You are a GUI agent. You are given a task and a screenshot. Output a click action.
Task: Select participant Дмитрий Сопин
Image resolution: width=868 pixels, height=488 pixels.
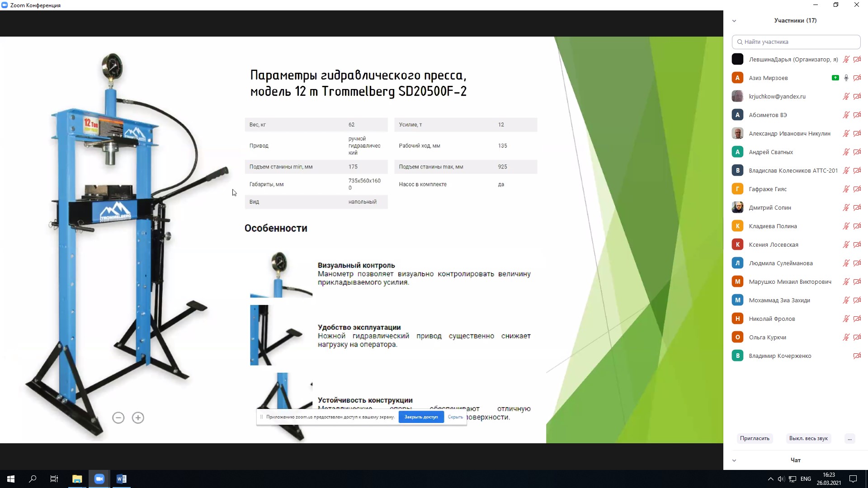[x=796, y=207]
